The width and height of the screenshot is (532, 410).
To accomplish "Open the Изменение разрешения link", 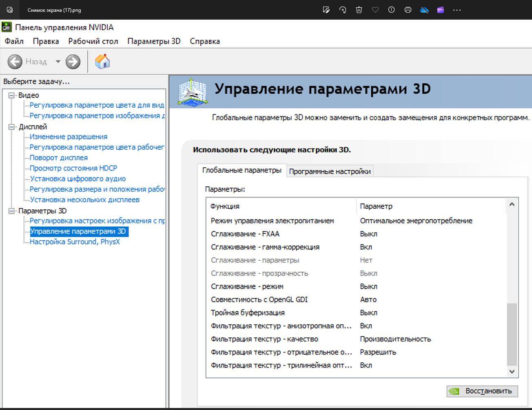I will click(69, 137).
